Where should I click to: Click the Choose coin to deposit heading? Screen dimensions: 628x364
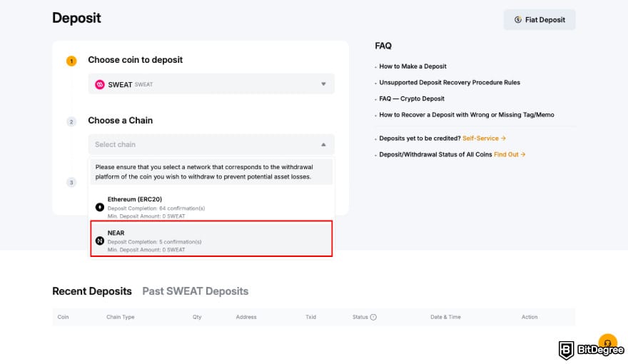[135, 60]
